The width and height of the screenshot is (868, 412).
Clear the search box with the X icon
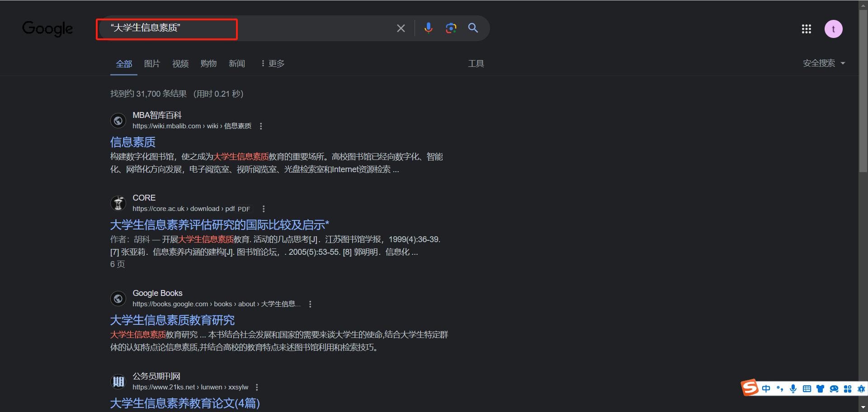coord(401,28)
